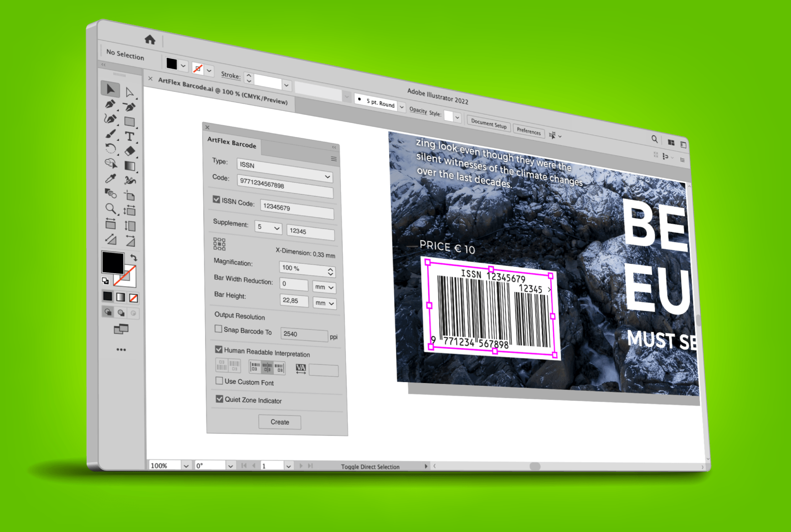The width and height of the screenshot is (791, 532).
Task: Select the Eraser tool
Action: pyautogui.click(x=130, y=151)
